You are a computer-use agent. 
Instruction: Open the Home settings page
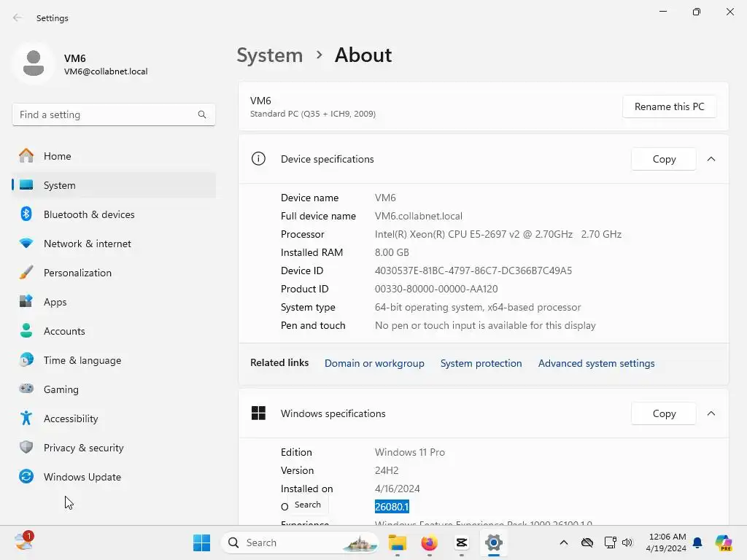(x=113, y=156)
